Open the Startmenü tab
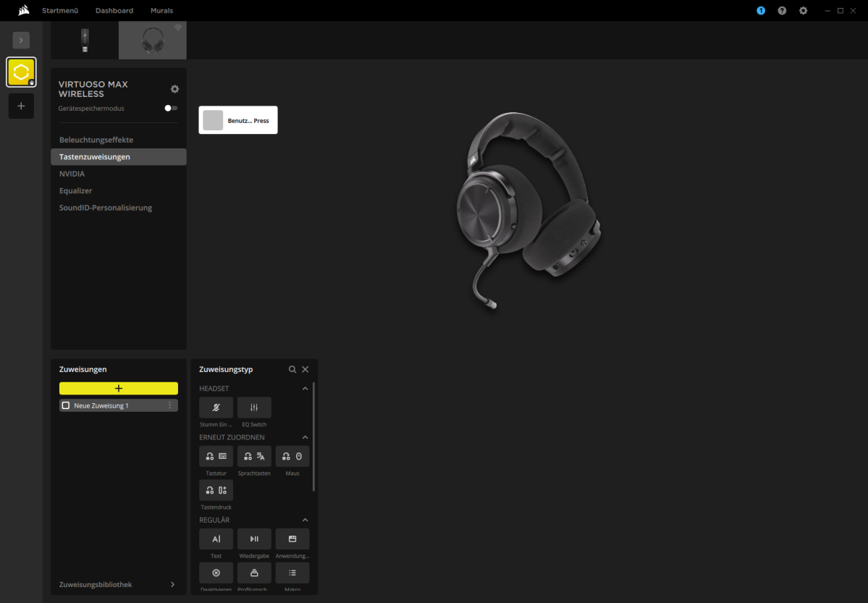868x603 pixels. (60, 11)
